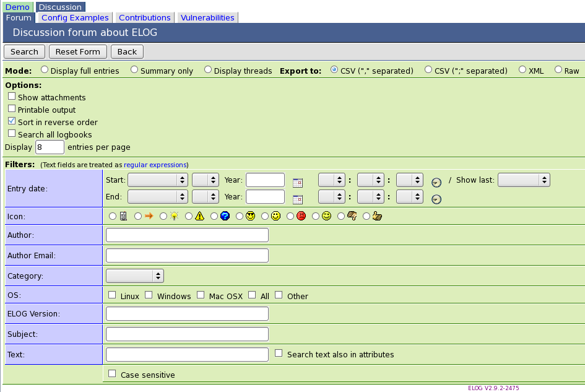Image resolution: width=585 pixels, height=392 pixels.
Task: Choose the blue question mark icon filter
Action: coord(214,216)
